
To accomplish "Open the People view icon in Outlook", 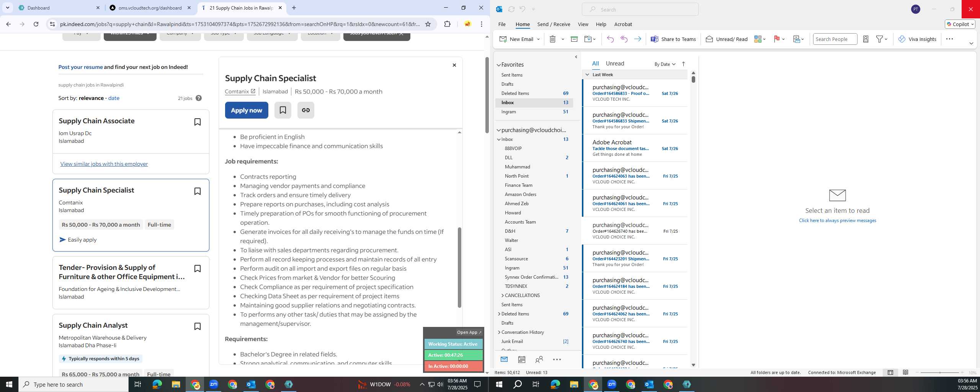I will click(x=539, y=359).
